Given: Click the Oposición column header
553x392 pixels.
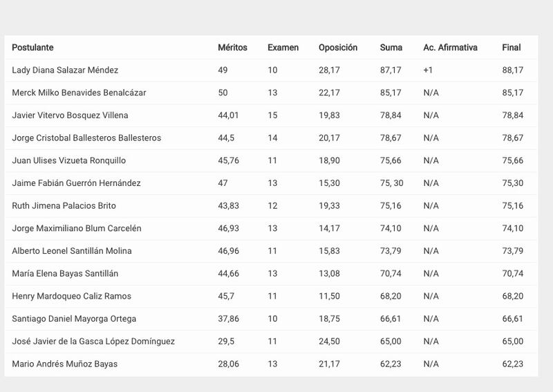Looking at the screenshot, I should [338, 47].
